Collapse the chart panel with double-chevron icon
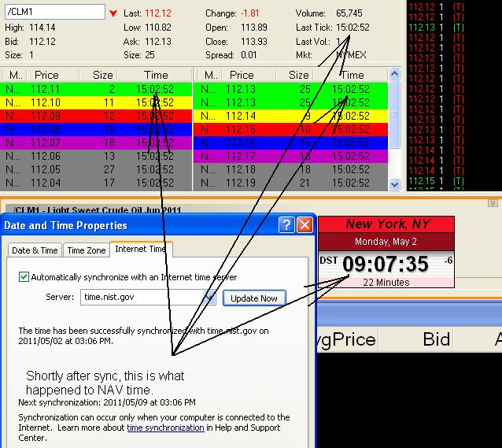 point(493,203)
